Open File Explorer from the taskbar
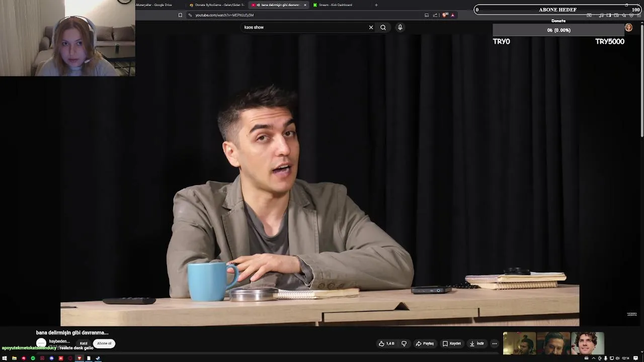The image size is (644, 362). pos(14,358)
